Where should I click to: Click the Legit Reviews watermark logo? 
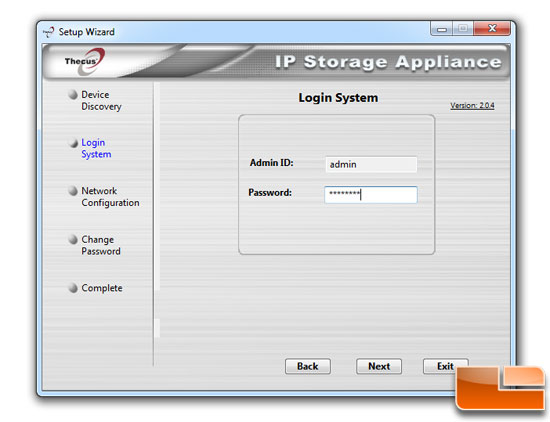point(501,388)
